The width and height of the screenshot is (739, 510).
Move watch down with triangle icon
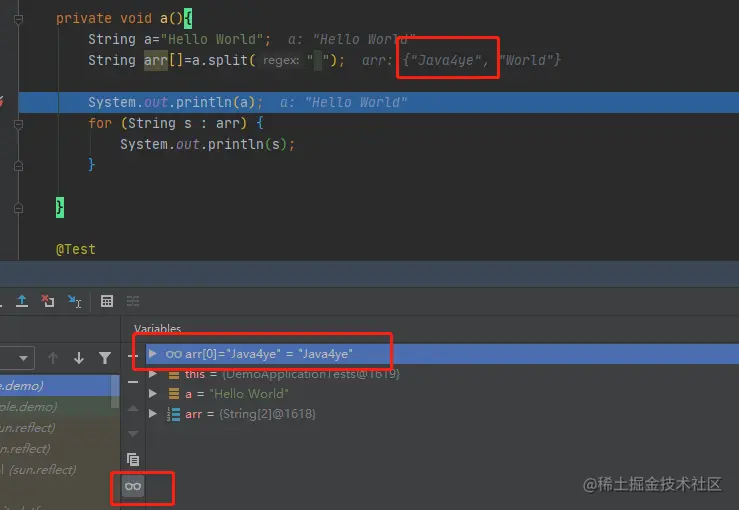coord(133,434)
